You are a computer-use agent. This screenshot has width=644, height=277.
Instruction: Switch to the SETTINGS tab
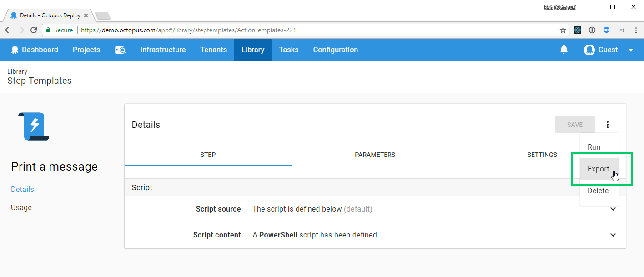[542, 155]
